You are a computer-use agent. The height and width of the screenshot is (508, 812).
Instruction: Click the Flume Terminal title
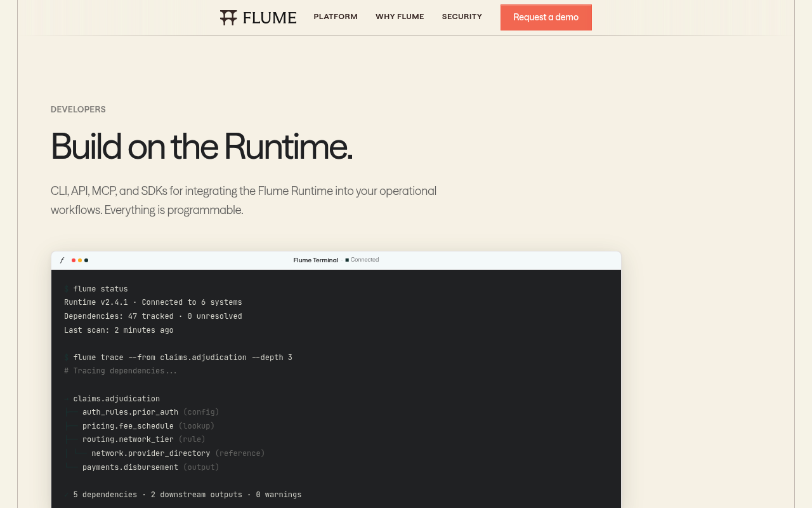pos(316,260)
